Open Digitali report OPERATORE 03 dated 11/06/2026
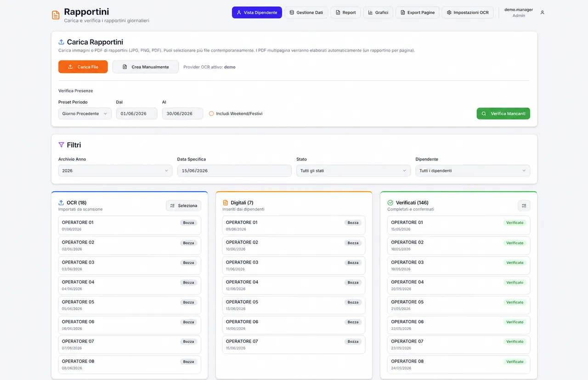This screenshot has width=588, height=380. [x=294, y=265]
